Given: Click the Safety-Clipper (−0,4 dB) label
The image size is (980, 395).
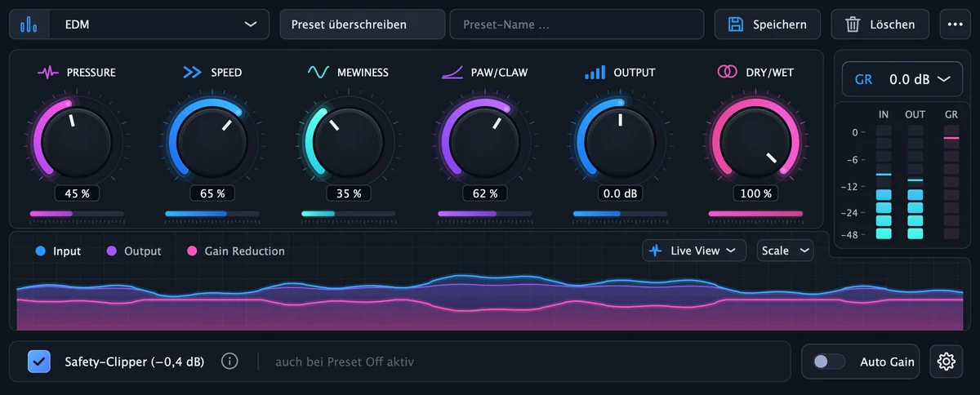Looking at the screenshot, I should [135, 362].
